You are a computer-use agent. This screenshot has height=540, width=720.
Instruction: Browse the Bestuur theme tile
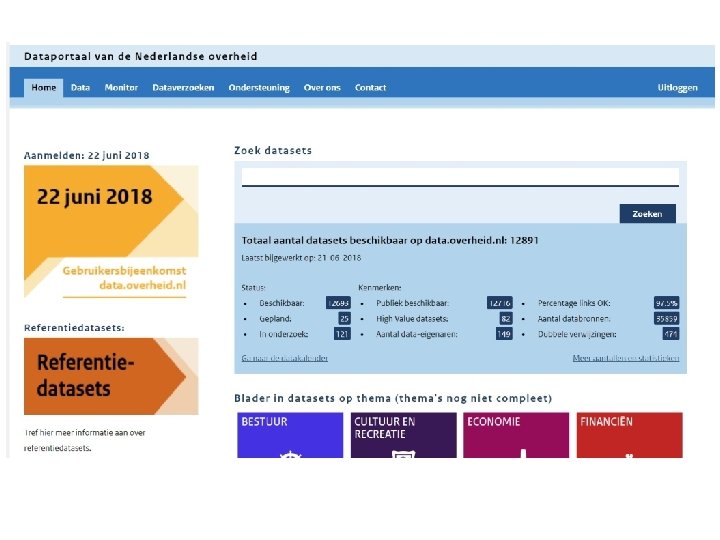[x=290, y=435]
